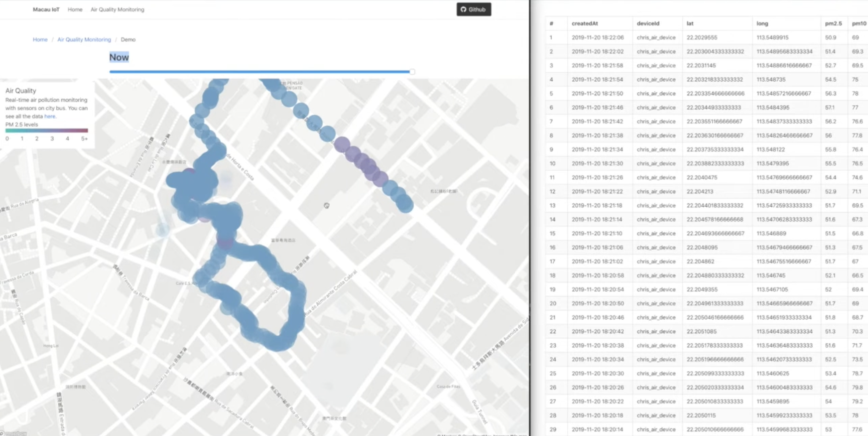Click Air Quality Monitoring breadcrumb link
Image resolution: width=868 pixels, height=436 pixels.
tap(84, 39)
